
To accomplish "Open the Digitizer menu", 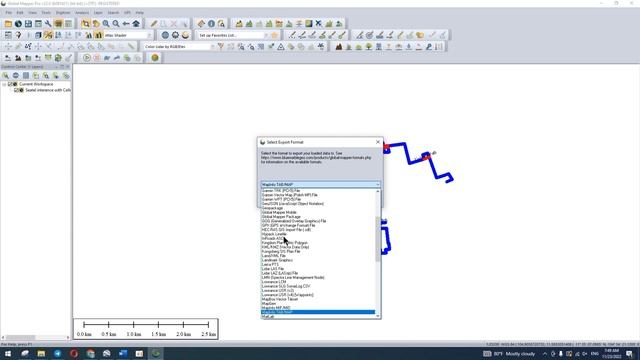I will point(63,13).
